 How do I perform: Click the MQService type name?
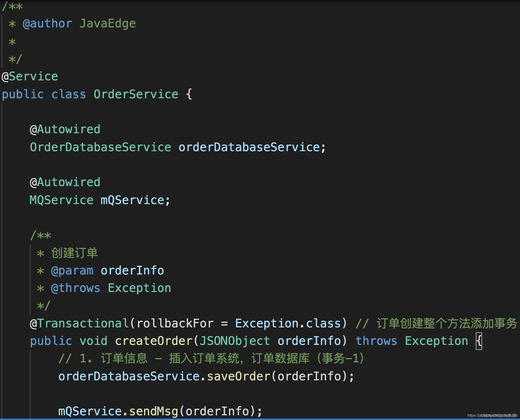(61, 200)
